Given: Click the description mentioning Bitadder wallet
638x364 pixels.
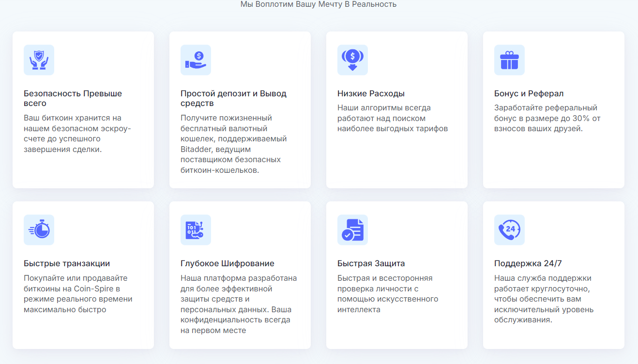Looking at the screenshot, I should click(234, 144).
